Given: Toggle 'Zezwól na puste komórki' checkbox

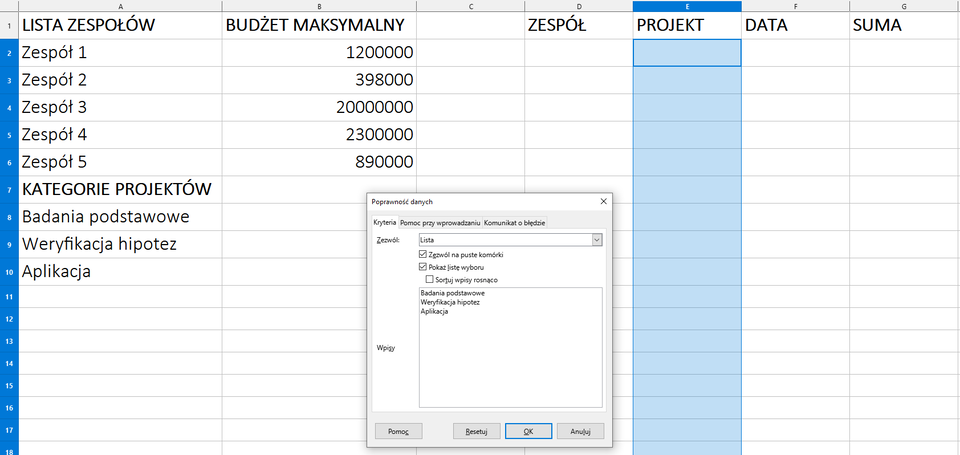Looking at the screenshot, I should (423, 255).
